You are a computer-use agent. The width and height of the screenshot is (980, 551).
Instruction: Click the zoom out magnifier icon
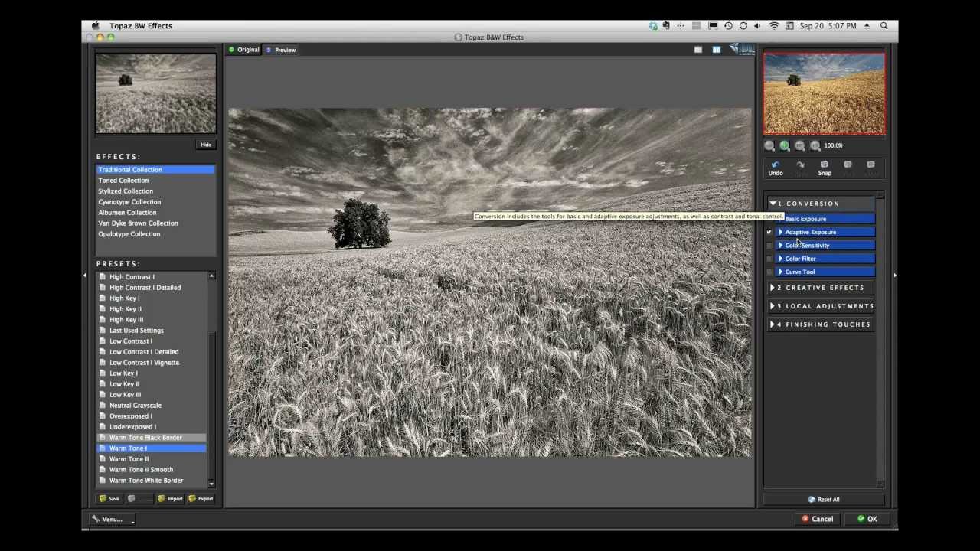coord(769,145)
